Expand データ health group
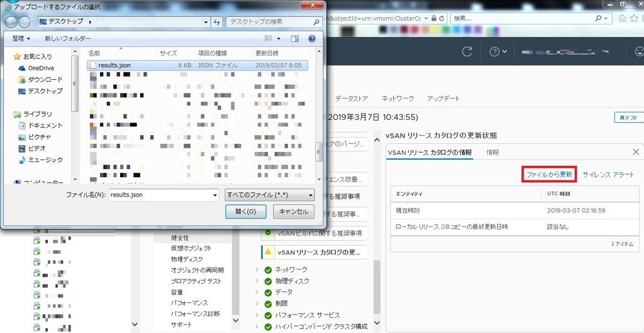Screen dimensions: 644x333 pos(257,292)
